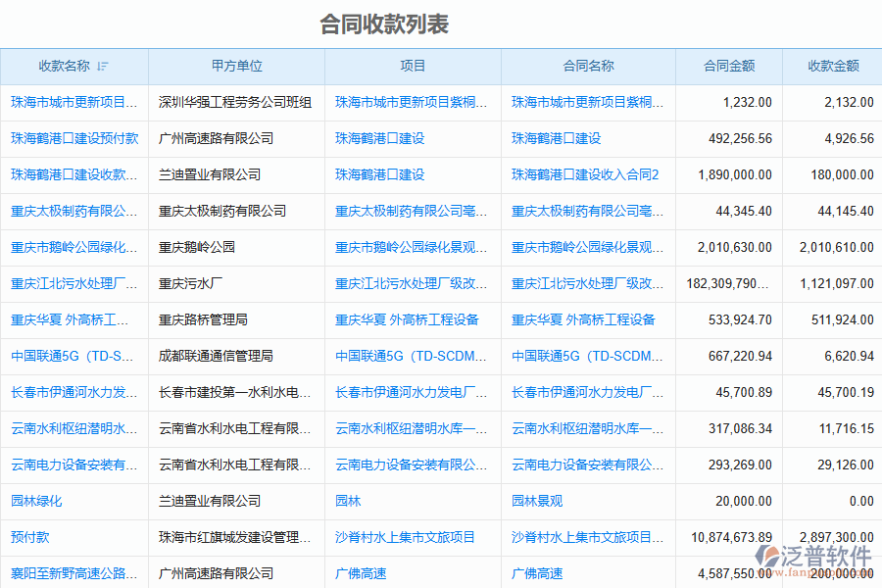The width and height of the screenshot is (882, 588).
Task: Select contract amount 10,874,673.89
Action: 731,537
